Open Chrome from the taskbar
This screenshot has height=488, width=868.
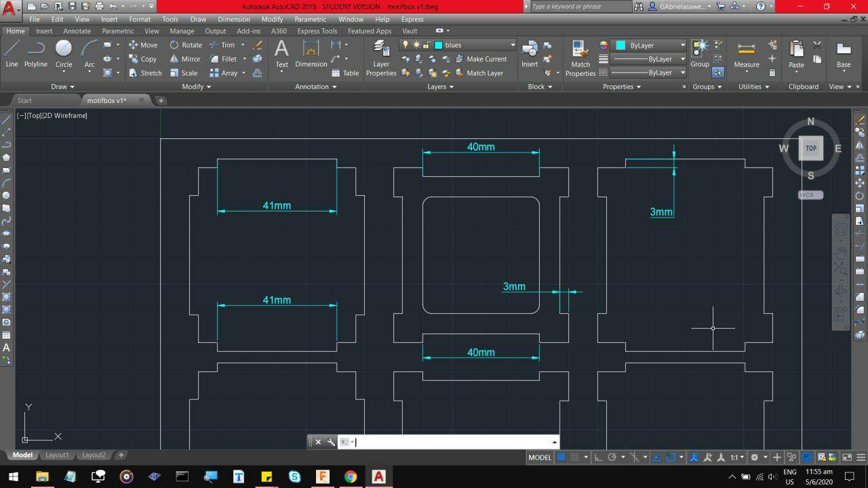[350, 476]
